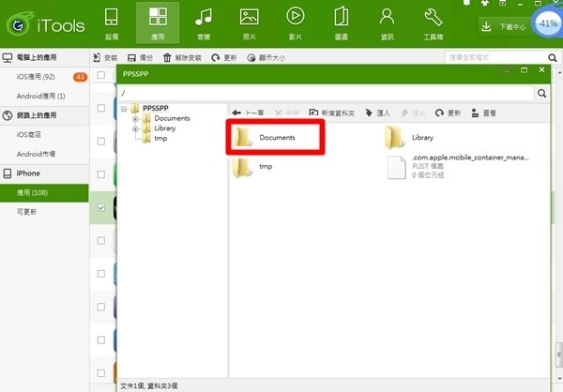Select tmp folder in file pane
Screen dimensions: 563x392
252,167
